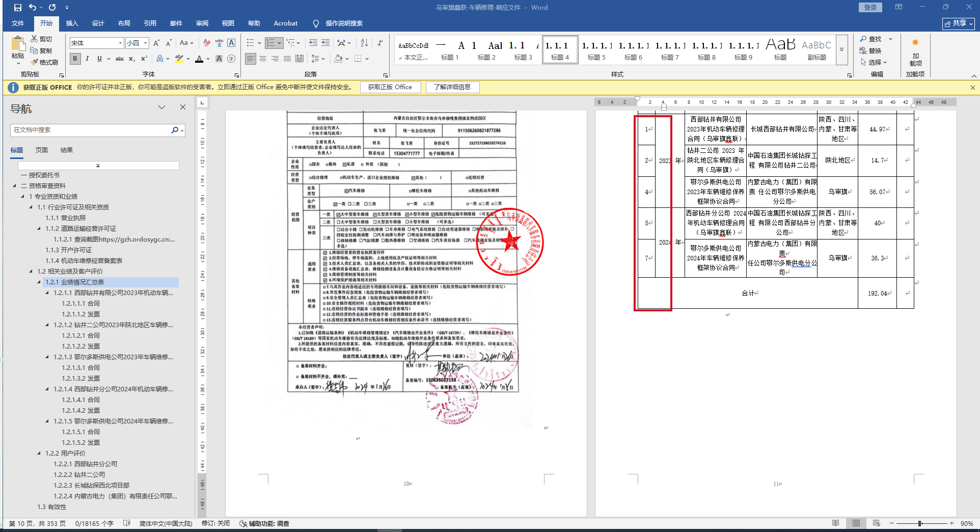The image size is (980, 532).
Task: Toggle 修订 track changes in the status bar
Action: [x=215, y=523]
